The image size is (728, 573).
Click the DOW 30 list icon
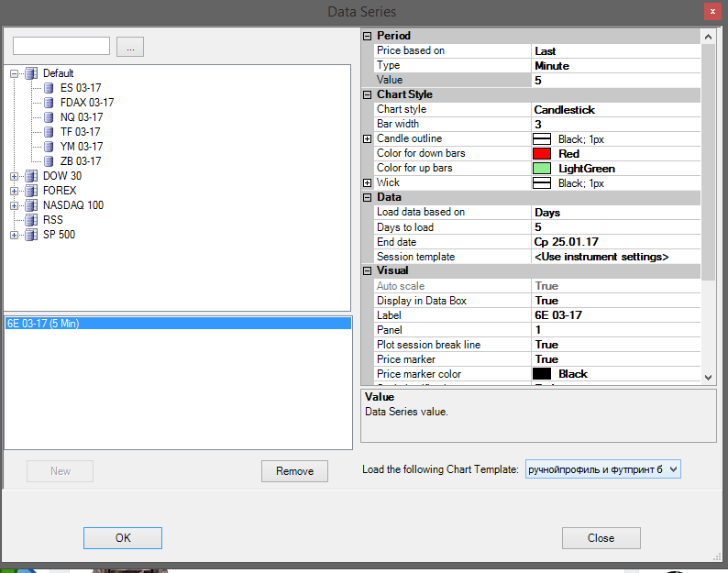31,176
